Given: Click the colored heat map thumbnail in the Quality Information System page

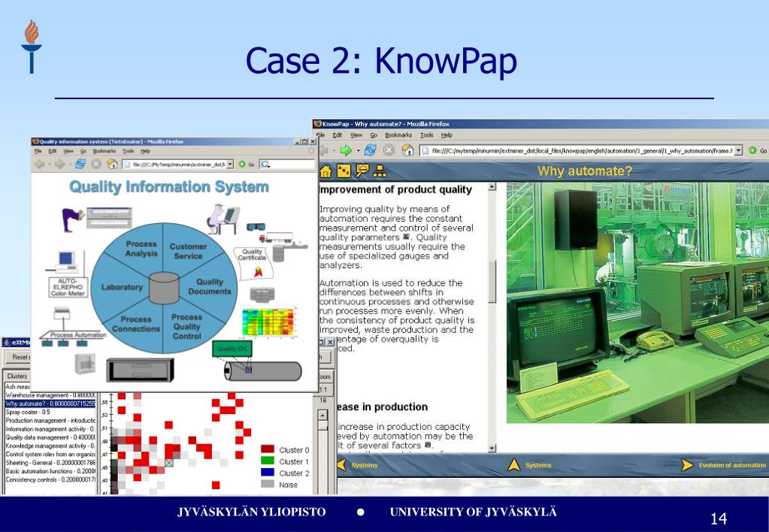Looking at the screenshot, I should (269, 322).
